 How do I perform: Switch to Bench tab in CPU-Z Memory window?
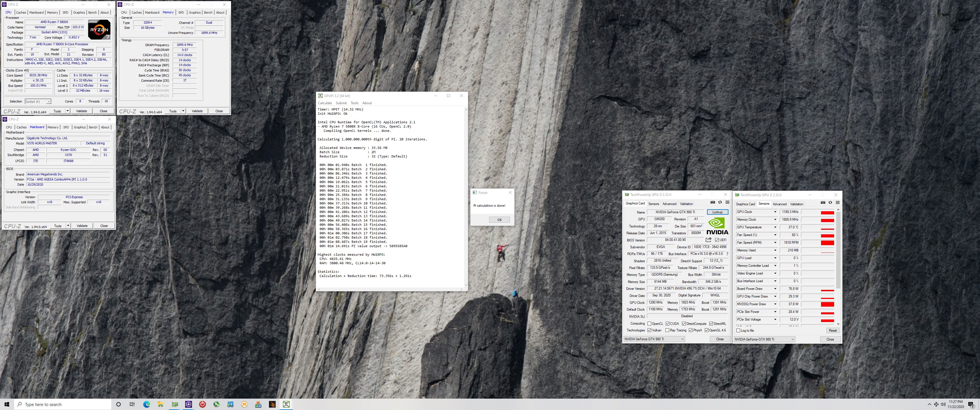click(208, 13)
